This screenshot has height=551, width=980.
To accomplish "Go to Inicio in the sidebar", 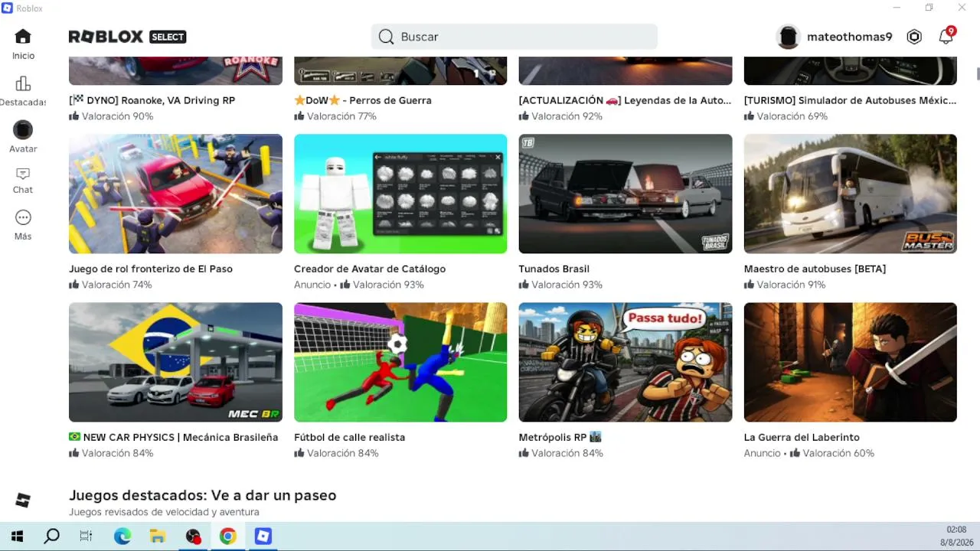I will pos(23,44).
